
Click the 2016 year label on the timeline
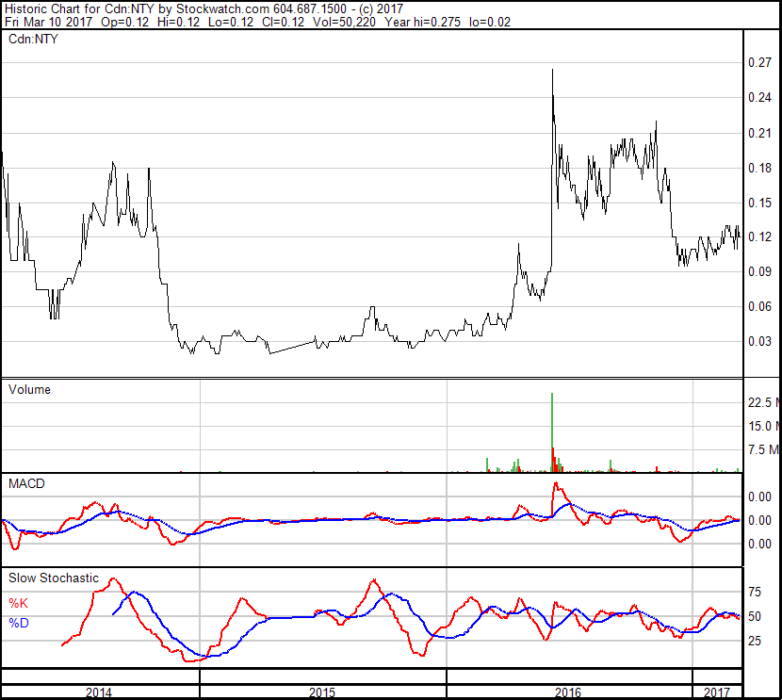pos(568,692)
